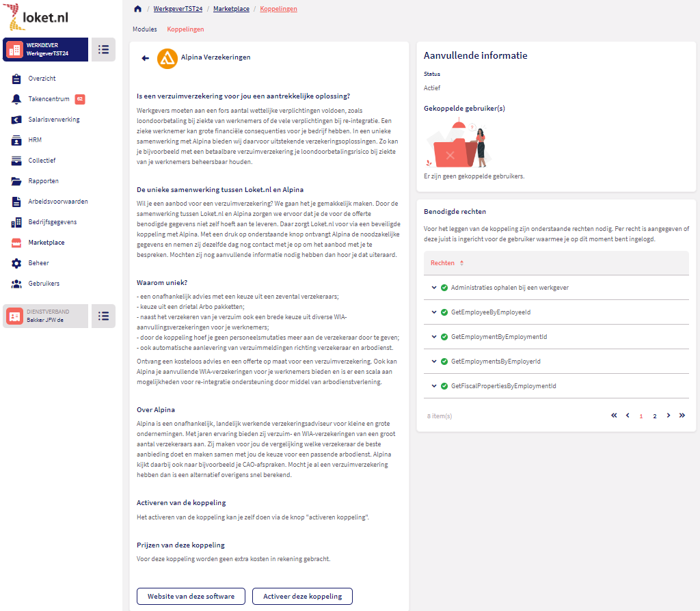Switch to the Modules tab

144,29
